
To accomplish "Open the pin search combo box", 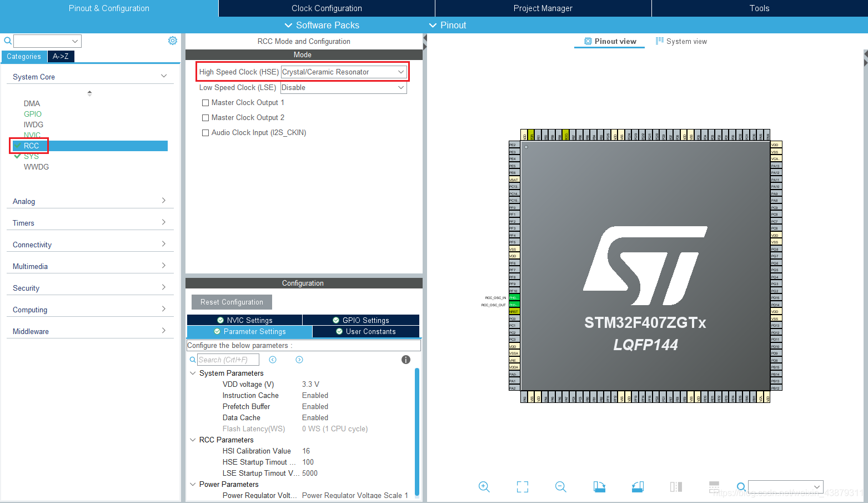I will point(785,487).
